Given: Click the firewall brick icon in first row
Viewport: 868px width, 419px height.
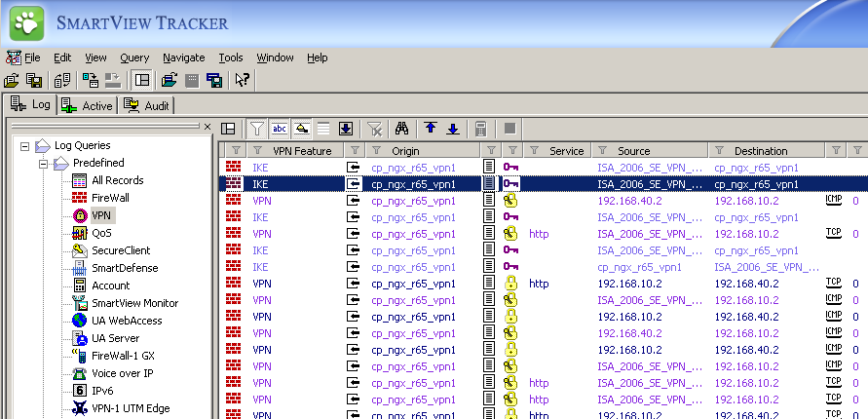Looking at the screenshot, I should 234,167.
